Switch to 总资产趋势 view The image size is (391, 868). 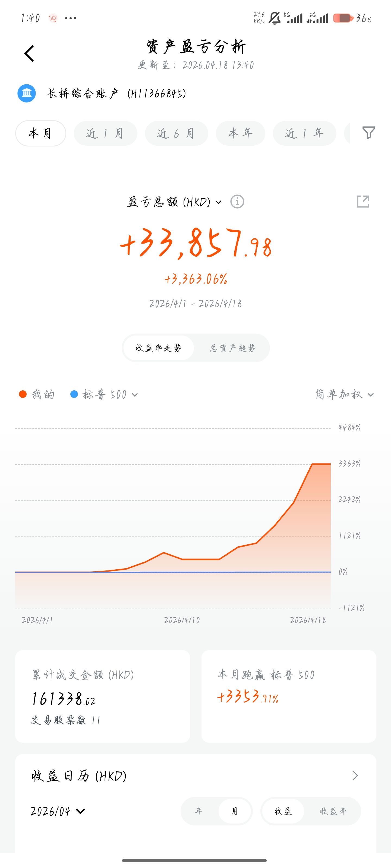[232, 348]
